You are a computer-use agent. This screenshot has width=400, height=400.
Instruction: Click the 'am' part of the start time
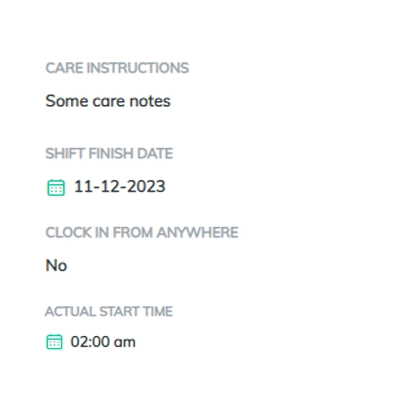click(125, 343)
